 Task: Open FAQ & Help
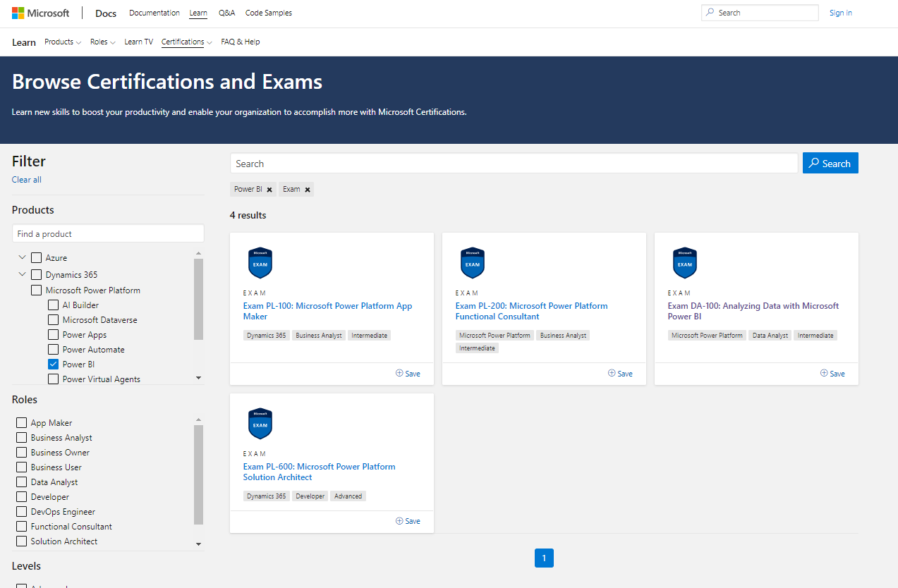pyautogui.click(x=241, y=42)
